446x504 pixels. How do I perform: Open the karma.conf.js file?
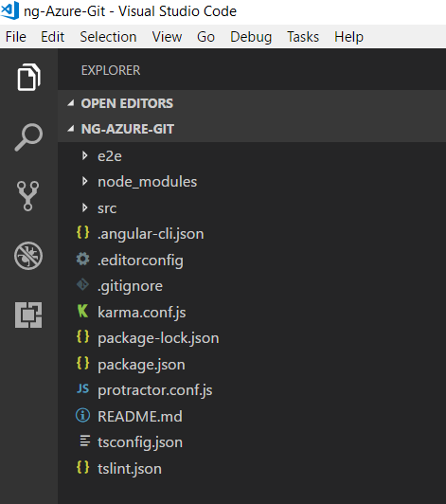tap(142, 313)
